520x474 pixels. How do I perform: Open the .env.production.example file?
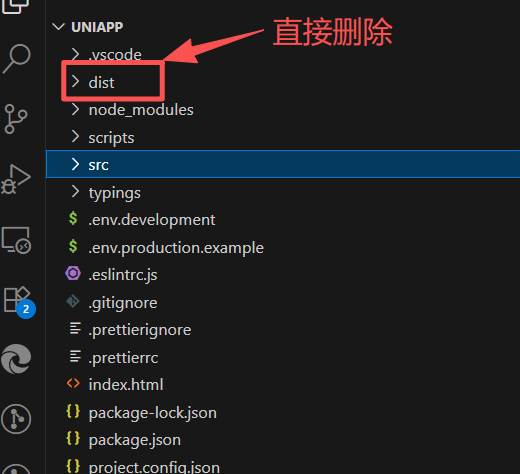tap(176, 248)
